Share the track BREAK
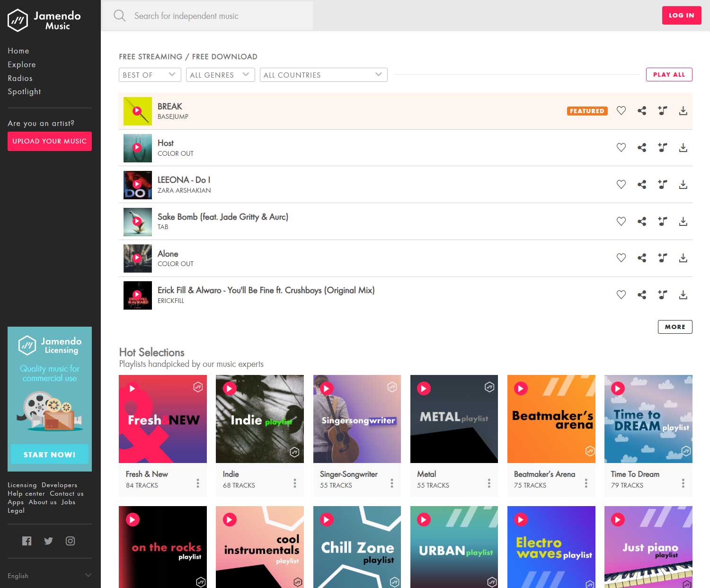 tap(642, 111)
